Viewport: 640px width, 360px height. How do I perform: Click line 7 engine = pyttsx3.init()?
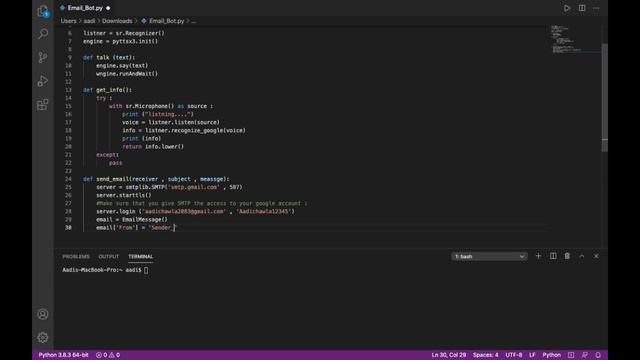point(120,41)
